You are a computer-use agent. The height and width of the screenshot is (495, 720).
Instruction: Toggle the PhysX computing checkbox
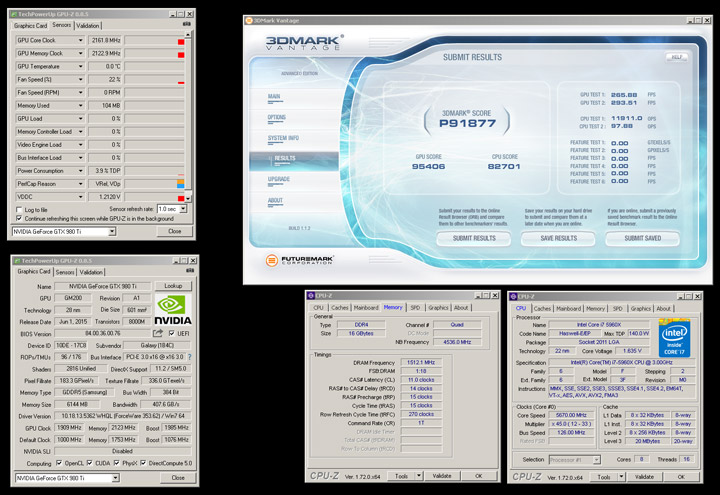pos(117,463)
